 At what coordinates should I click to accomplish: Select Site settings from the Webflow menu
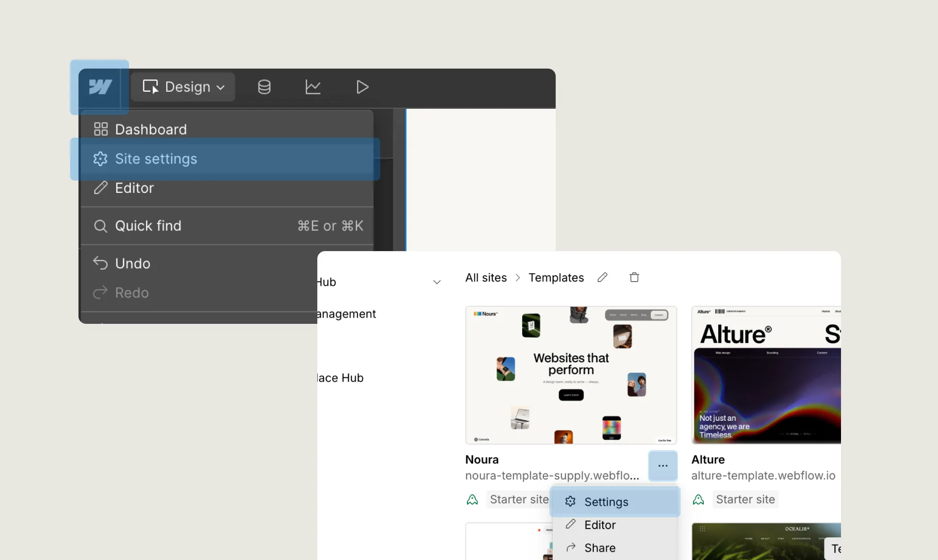(x=155, y=159)
